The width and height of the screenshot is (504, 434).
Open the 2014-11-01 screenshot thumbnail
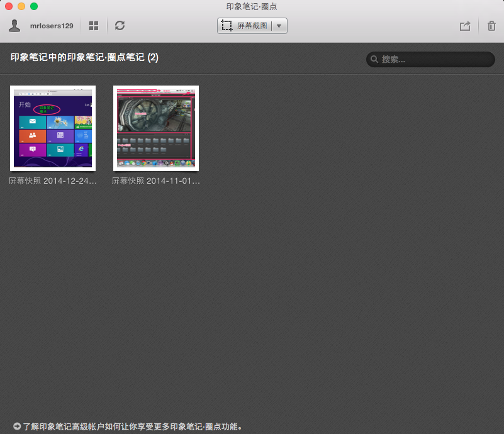tap(156, 128)
